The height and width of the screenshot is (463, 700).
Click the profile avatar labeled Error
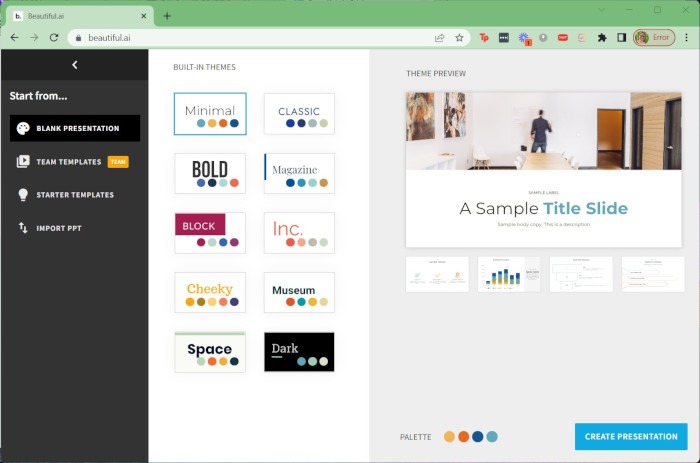click(x=654, y=38)
